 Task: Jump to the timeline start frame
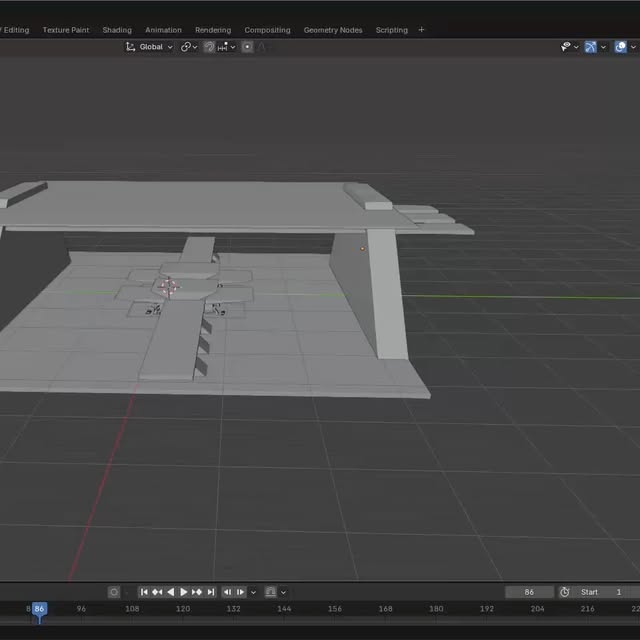click(x=144, y=592)
